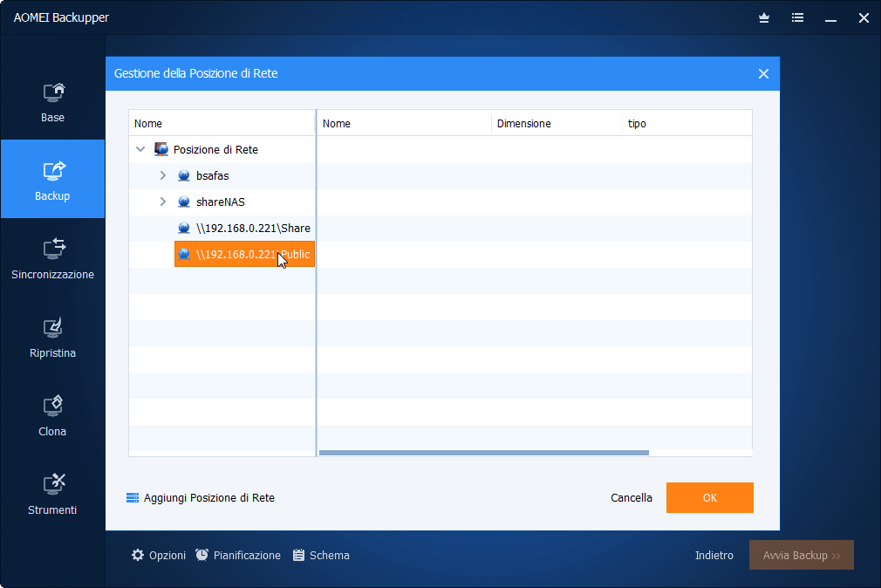Select the Posizione di Rete root label
Screen dimensions: 881x588
(x=215, y=149)
